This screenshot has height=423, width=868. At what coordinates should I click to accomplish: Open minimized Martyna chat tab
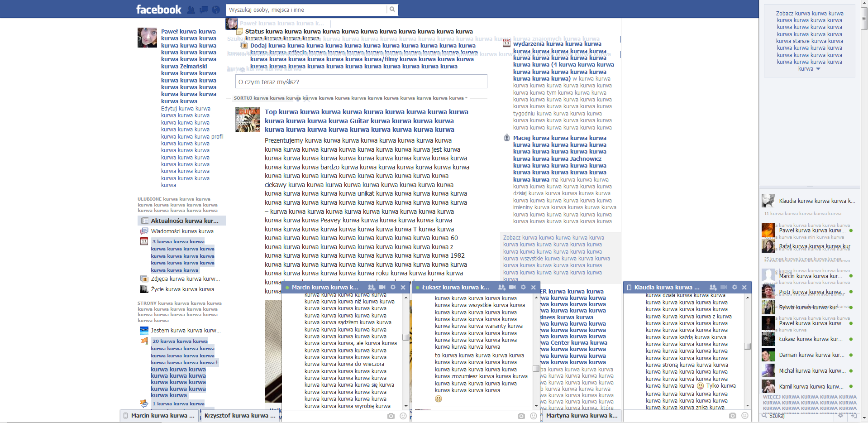pyautogui.click(x=581, y=415)
